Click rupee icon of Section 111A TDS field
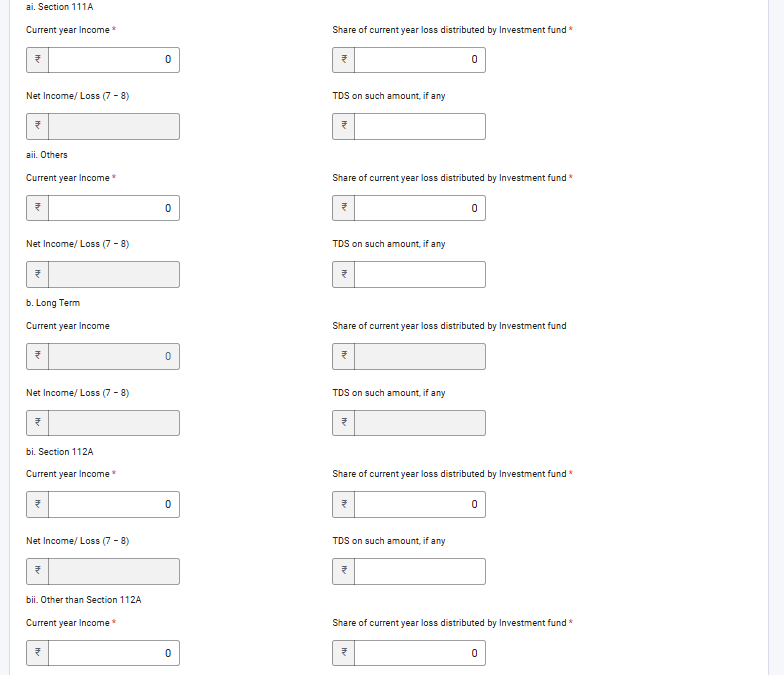 point(344,126)
